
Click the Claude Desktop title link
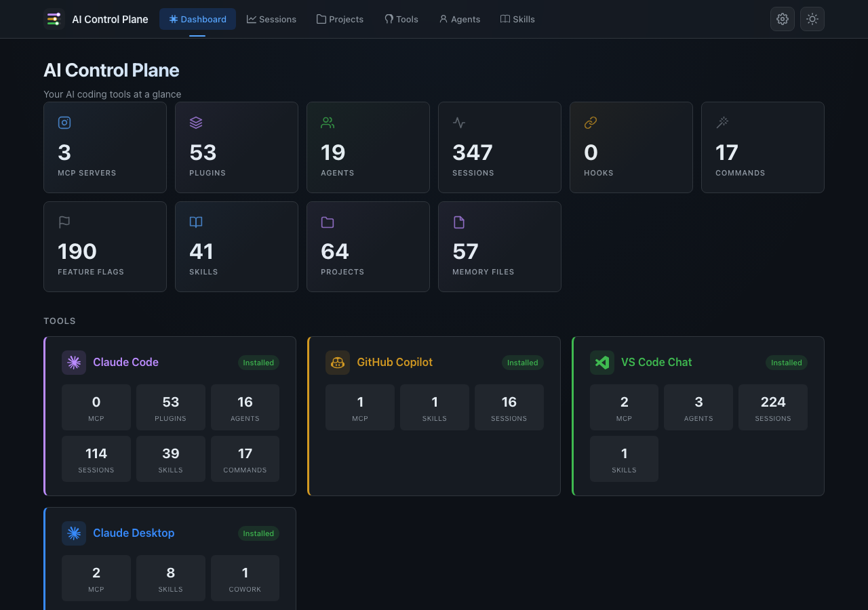134,533
